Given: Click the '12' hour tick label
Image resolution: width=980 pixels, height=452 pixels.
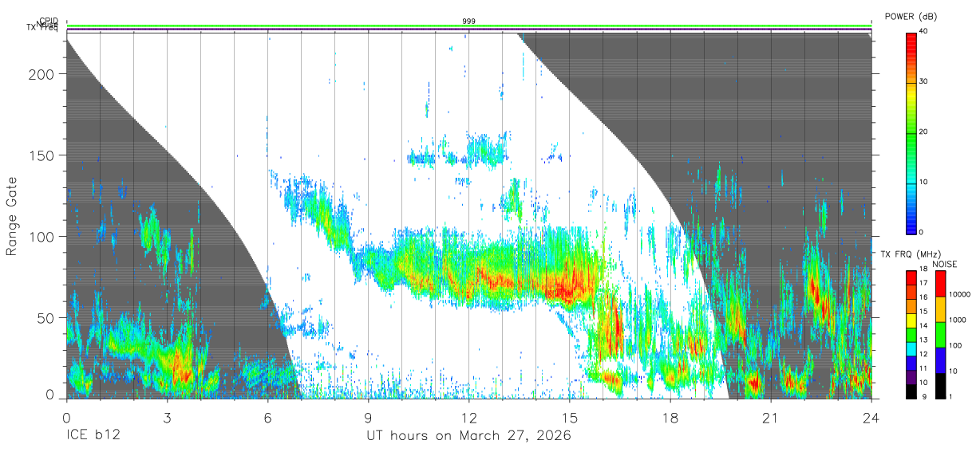Looking at the screenshot, I should [x=469, y=417].
